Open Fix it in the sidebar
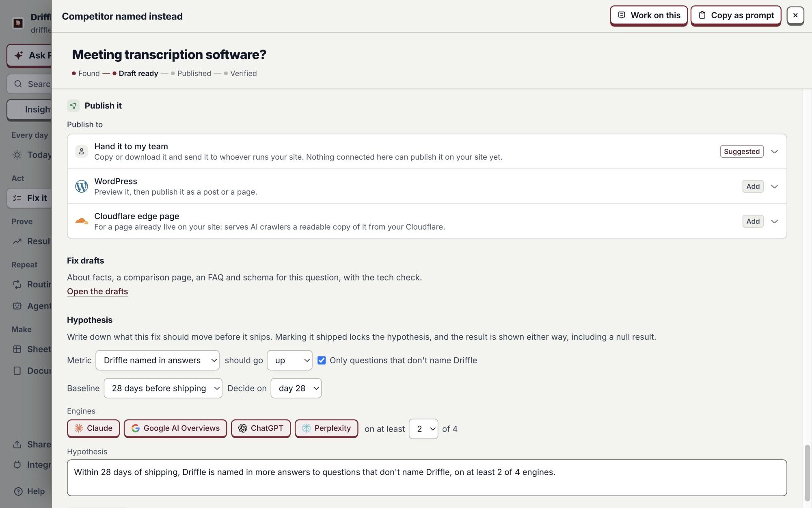 pyautogui.click(x=30, y=198)
